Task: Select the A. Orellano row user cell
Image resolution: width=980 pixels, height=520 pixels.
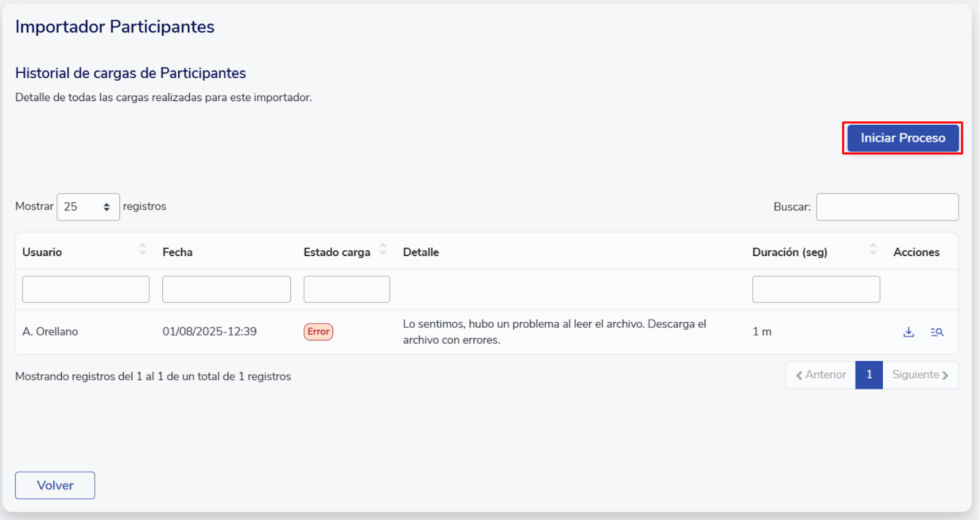Action: pyautogui.click(x=50, y=331)
